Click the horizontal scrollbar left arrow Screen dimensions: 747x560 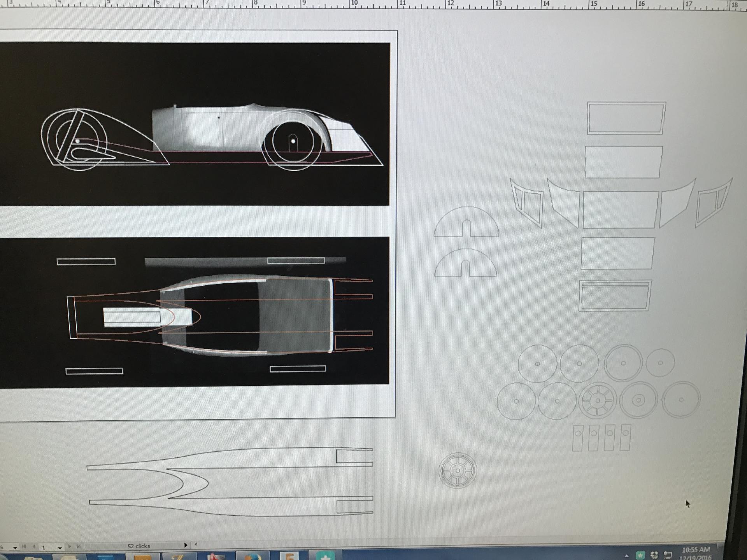click(x=196, y=544)
